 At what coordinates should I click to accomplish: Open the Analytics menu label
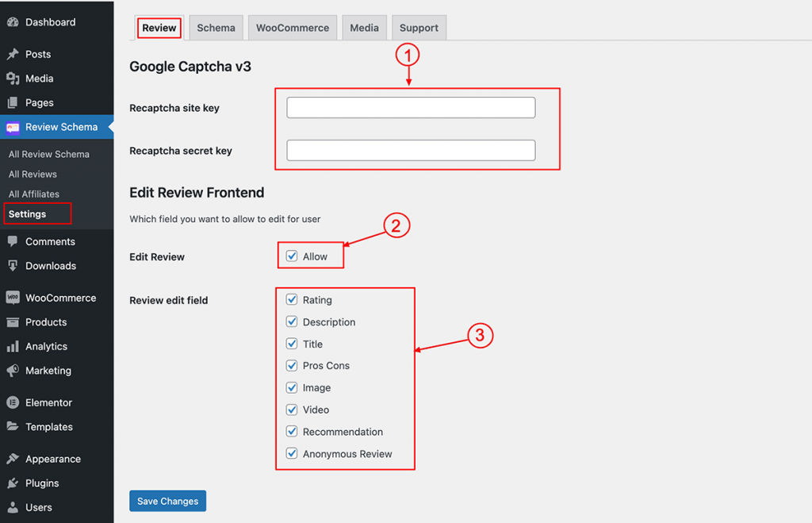[46, 346]
